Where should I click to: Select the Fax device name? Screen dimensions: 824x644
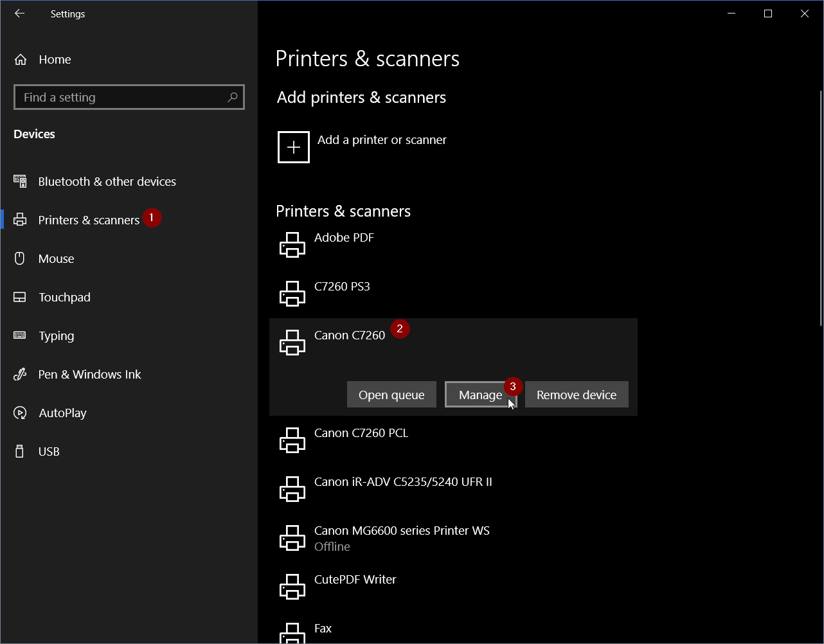(x=323, y=628)
